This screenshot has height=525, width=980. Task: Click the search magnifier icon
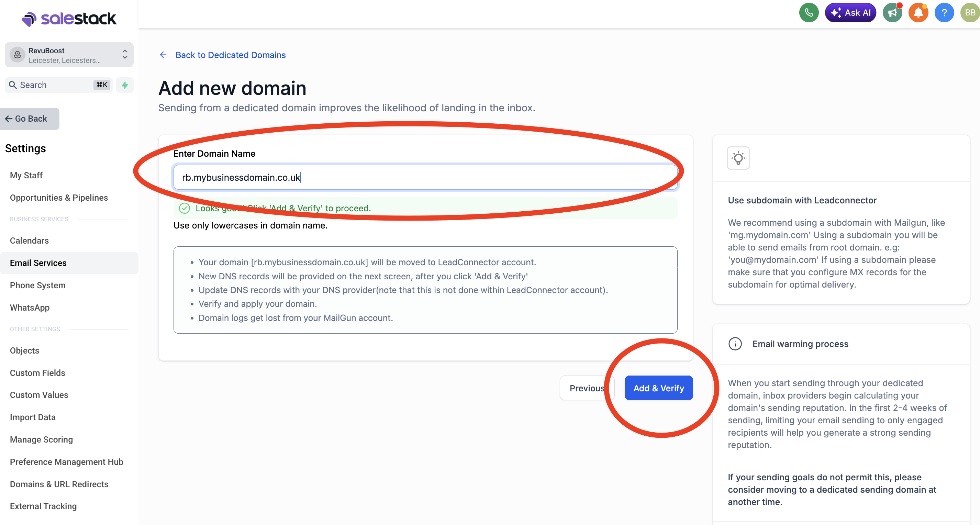(x=13, y=85)
